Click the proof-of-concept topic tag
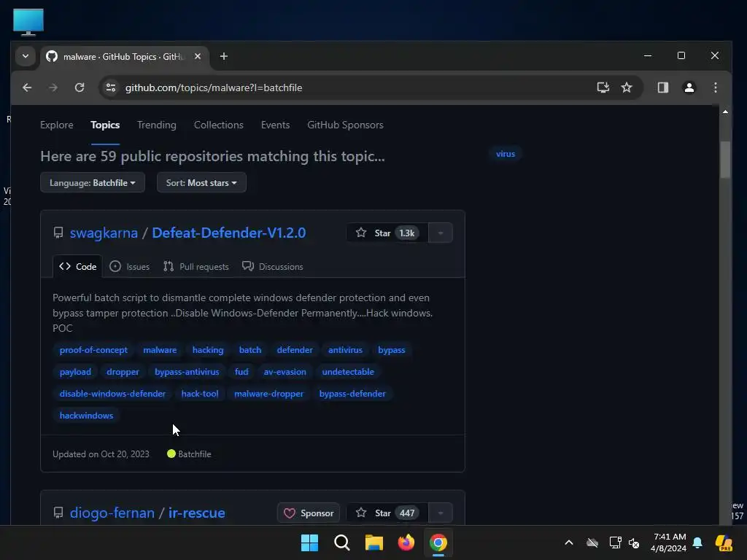 [x=93, y=350]
